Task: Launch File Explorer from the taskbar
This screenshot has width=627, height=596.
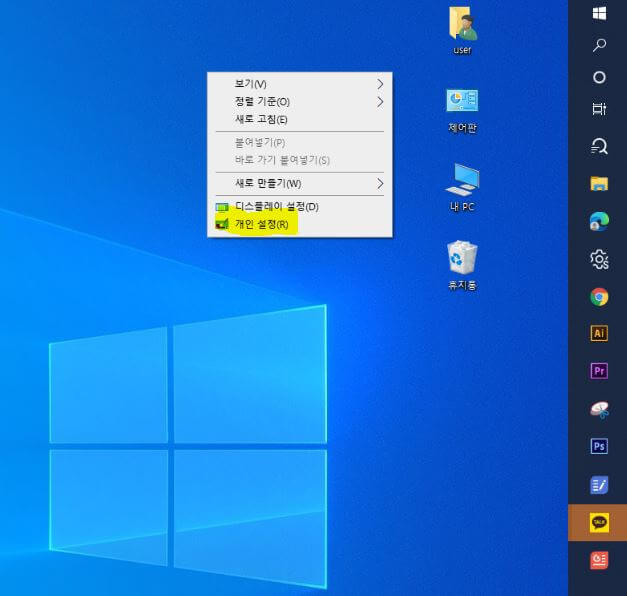Action: (x=599, y=184)
